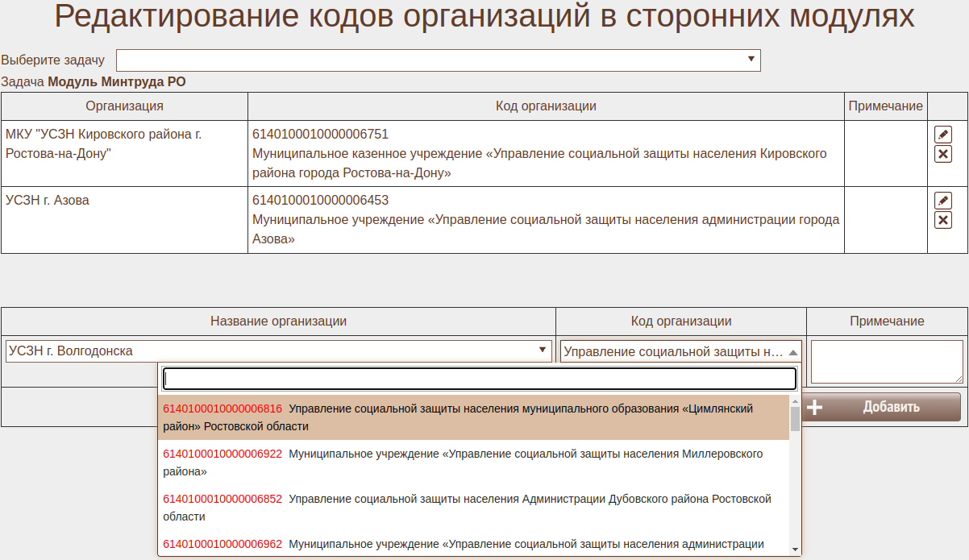Image resolution: width=969 pixels, height=560 pixels.
Task: Pick the Дубовского района option 6140100010000006852
Action: tap(473, 508)
